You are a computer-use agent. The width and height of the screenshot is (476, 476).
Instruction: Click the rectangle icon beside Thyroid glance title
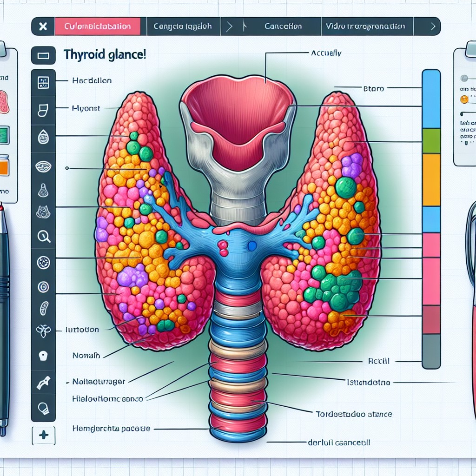coord(43,56)
